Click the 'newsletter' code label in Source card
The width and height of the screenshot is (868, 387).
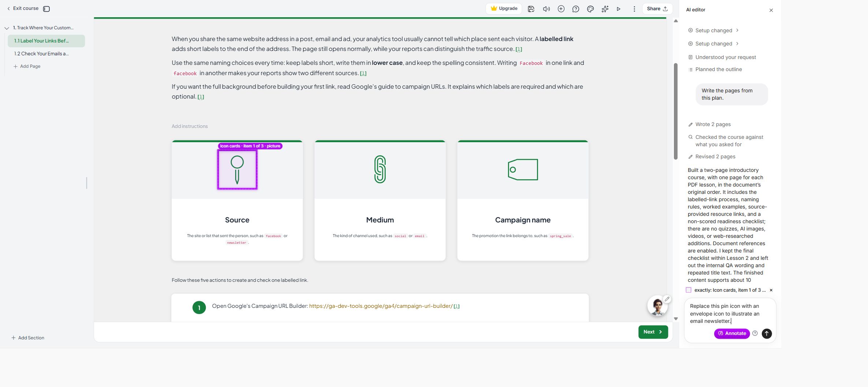click(x=237, y=243)
